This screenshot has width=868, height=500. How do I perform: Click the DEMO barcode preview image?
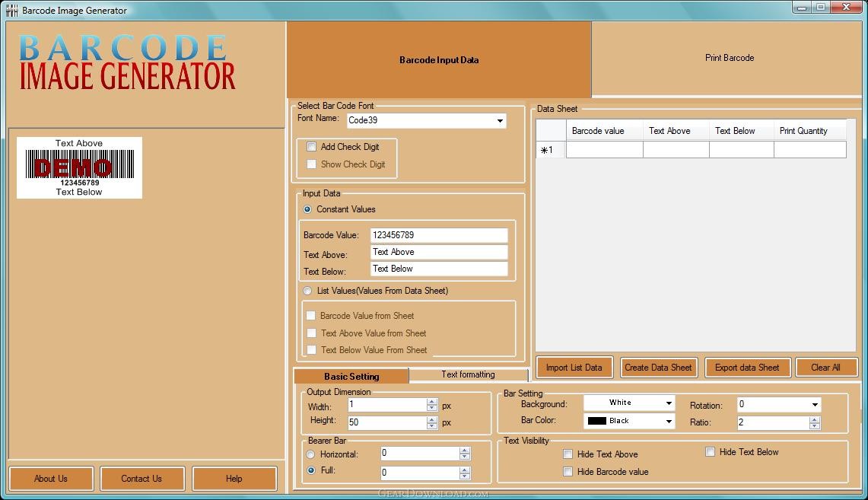[x=79, y=167]
